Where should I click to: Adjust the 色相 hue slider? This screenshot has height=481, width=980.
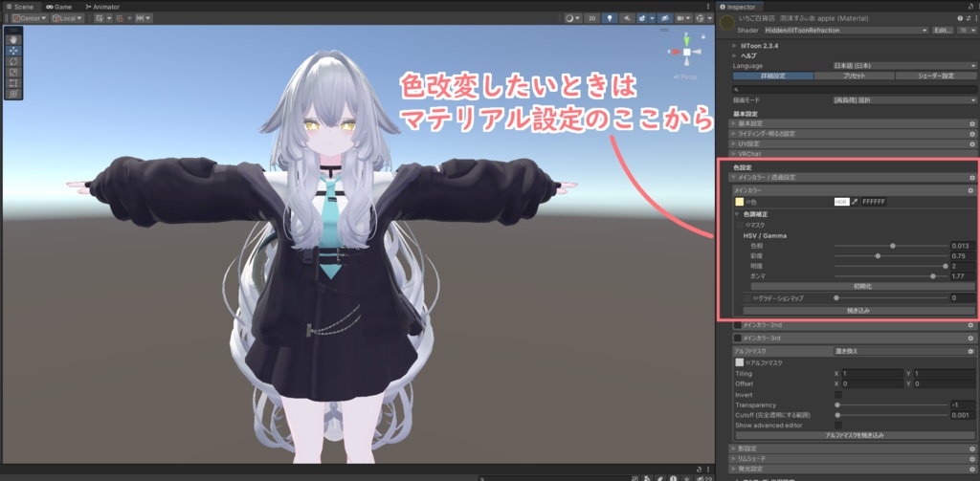pyautogui.click(x=891, y=246)
